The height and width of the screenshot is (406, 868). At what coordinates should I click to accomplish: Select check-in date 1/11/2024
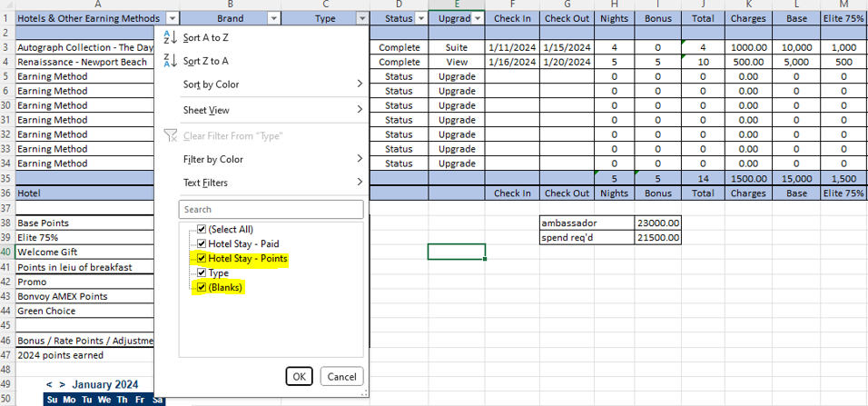513,47
